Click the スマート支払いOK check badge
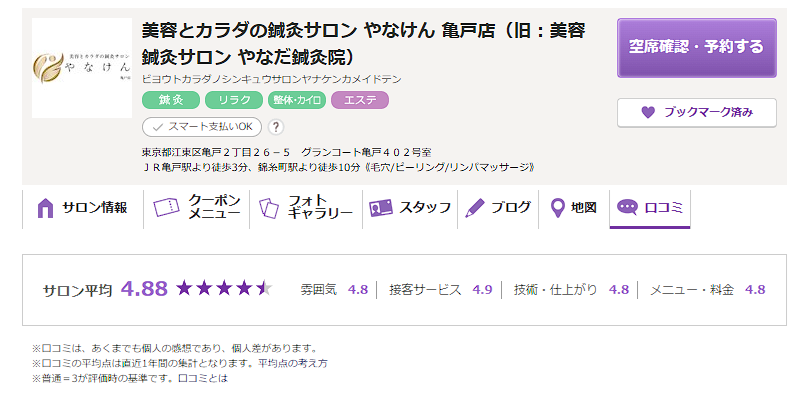 click(x=202, y=127)
